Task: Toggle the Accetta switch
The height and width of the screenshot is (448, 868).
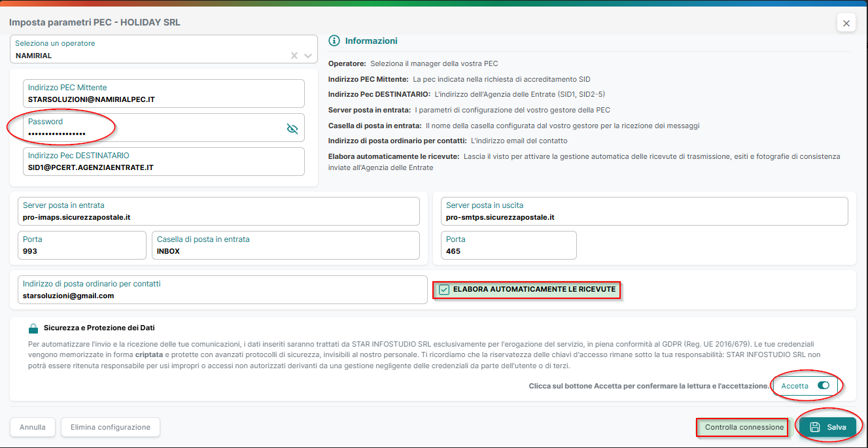Action: point(824,386)
